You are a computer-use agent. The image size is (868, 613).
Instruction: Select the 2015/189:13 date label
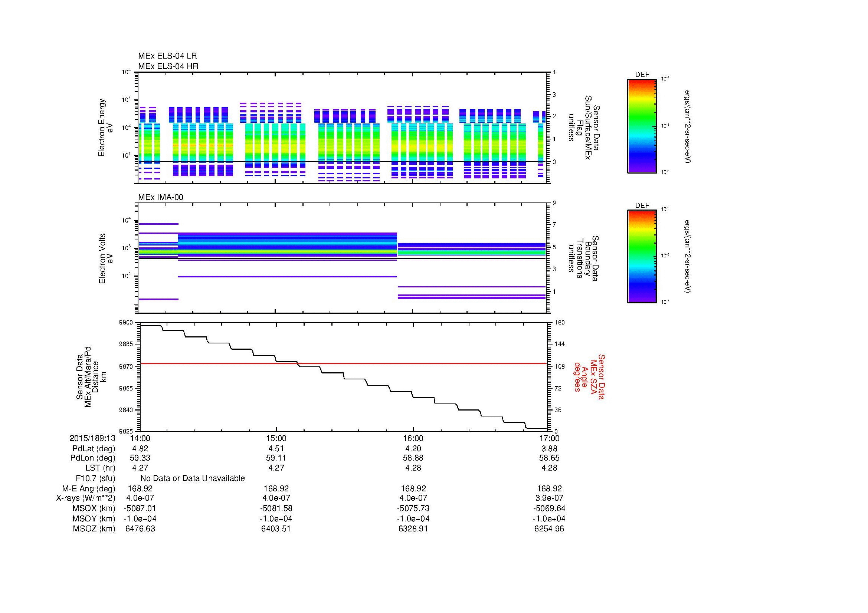coord(93,438)
